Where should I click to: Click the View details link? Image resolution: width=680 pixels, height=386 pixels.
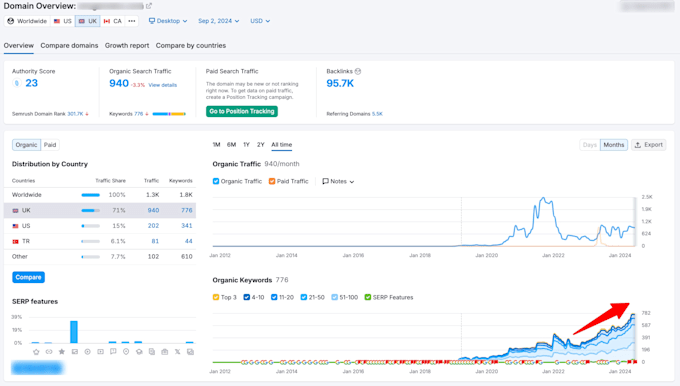(x=163, y=85)
